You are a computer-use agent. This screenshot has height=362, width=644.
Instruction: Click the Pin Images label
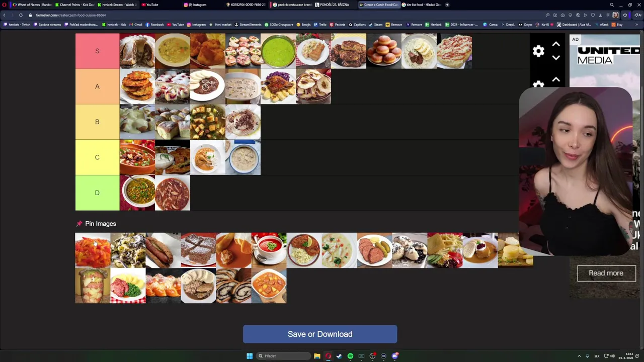pyautogui.click(x=100, y=224)
